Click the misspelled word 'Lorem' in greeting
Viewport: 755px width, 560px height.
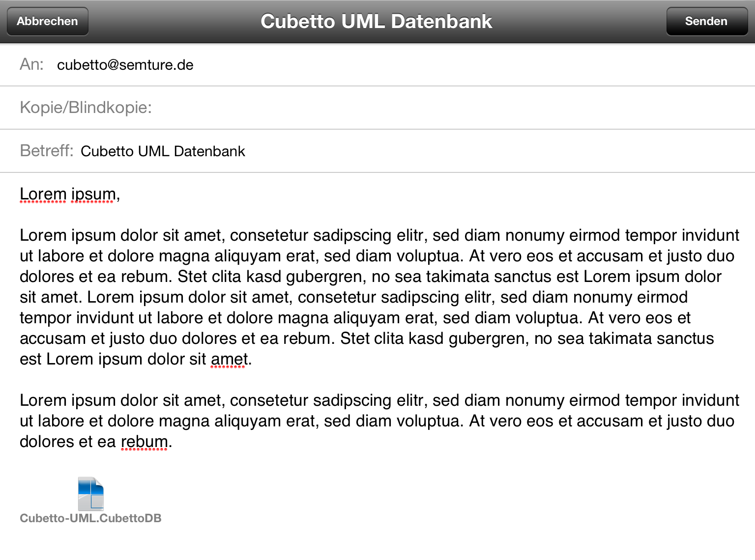tap(43, 194)
